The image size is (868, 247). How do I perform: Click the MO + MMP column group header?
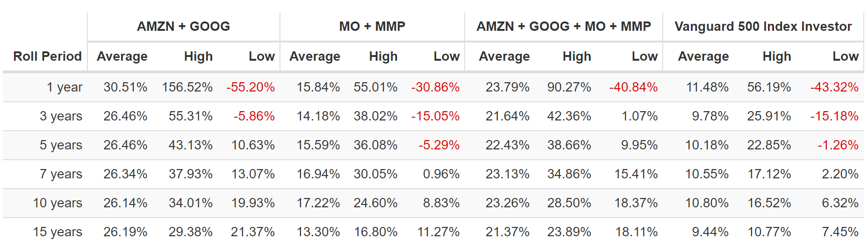[x=372, y=27]
